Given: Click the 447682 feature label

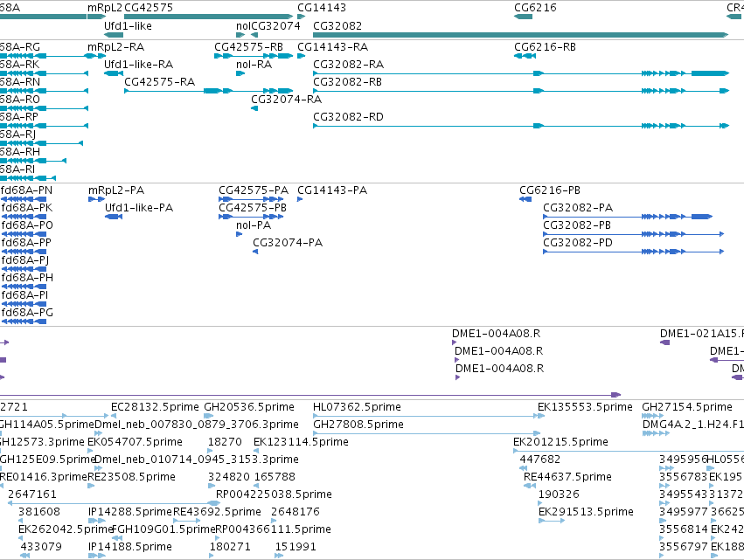Looking at the screenshot, I should pos(540,460).
